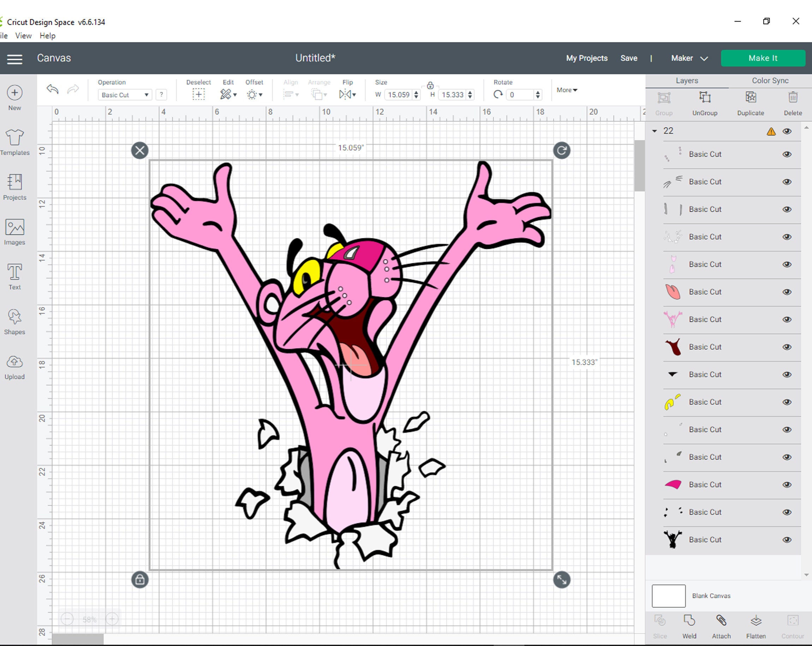UnGroup the selected layers
Image resolution: width=812 pixels, height=646 pixels.
tap(705, 104)
